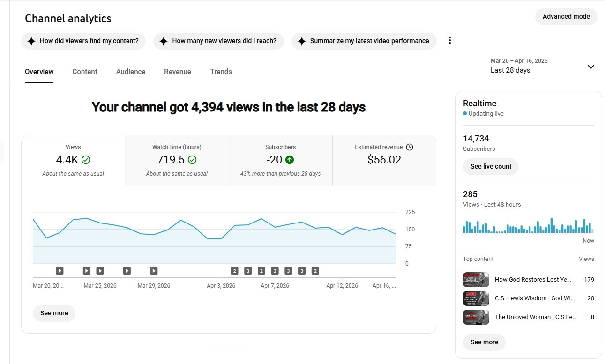
Task: Click the three-dot more options icon
Action: [449, 41]
